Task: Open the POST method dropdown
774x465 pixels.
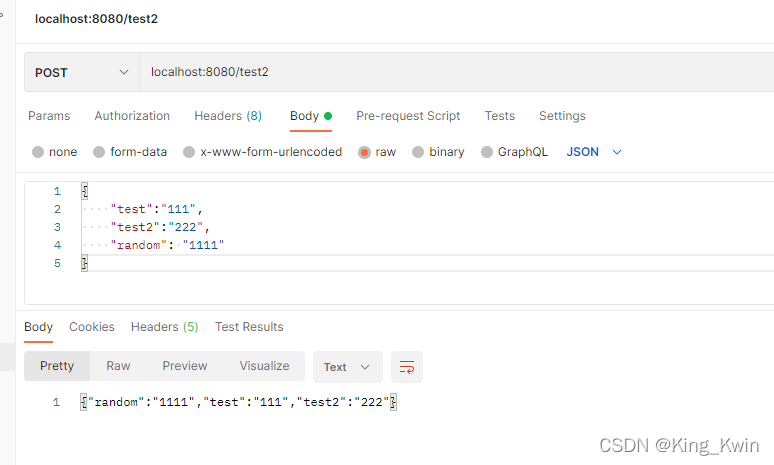Action: [82, 73]
